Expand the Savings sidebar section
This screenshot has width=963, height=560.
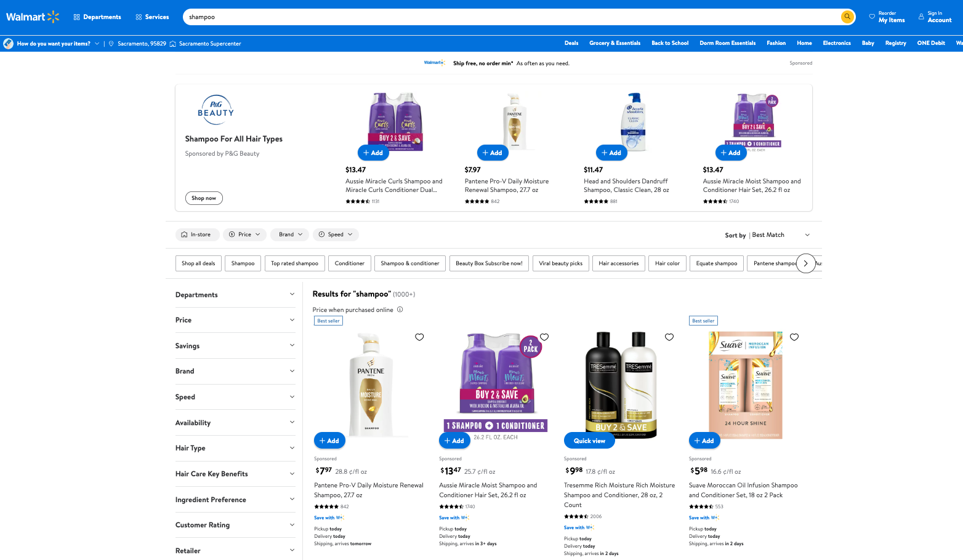coord(235,346)
